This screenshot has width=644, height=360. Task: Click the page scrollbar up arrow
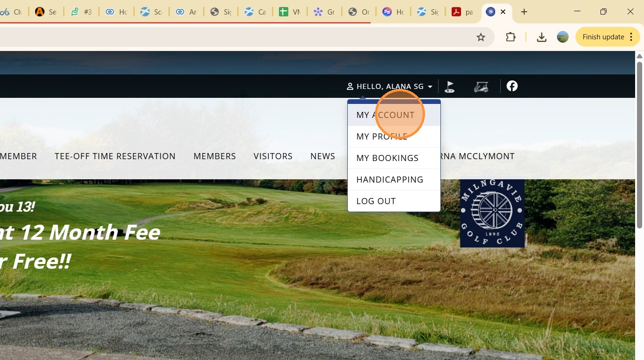click(x=639, y=56)
